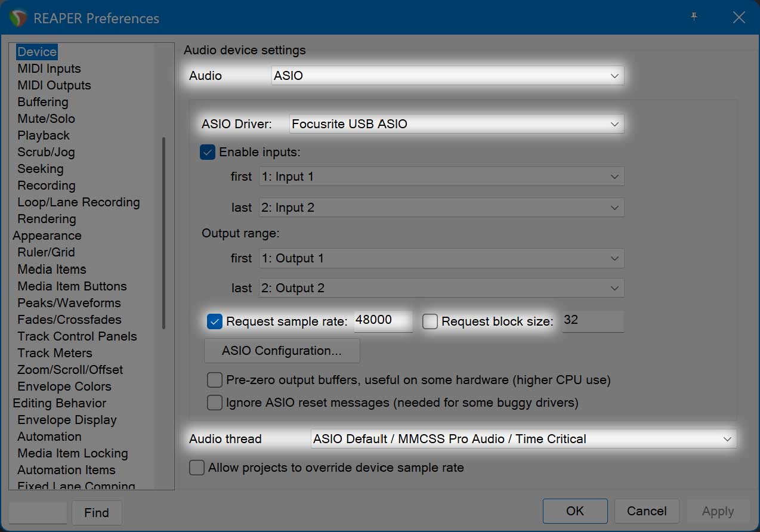Enable Request block size checkbox
This screenshot has width=760, height=532.
[430, 321]
